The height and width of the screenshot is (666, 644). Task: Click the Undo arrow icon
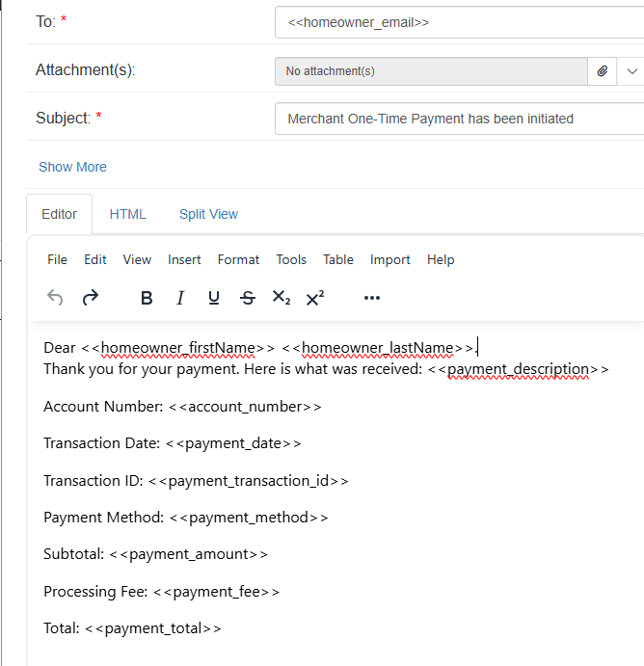pos(55,298)
